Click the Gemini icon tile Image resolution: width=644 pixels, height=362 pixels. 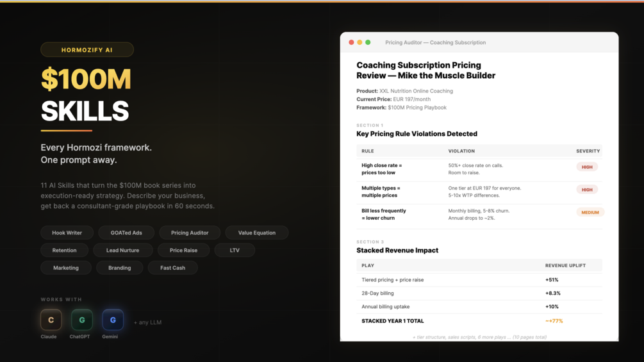[113, 320]
